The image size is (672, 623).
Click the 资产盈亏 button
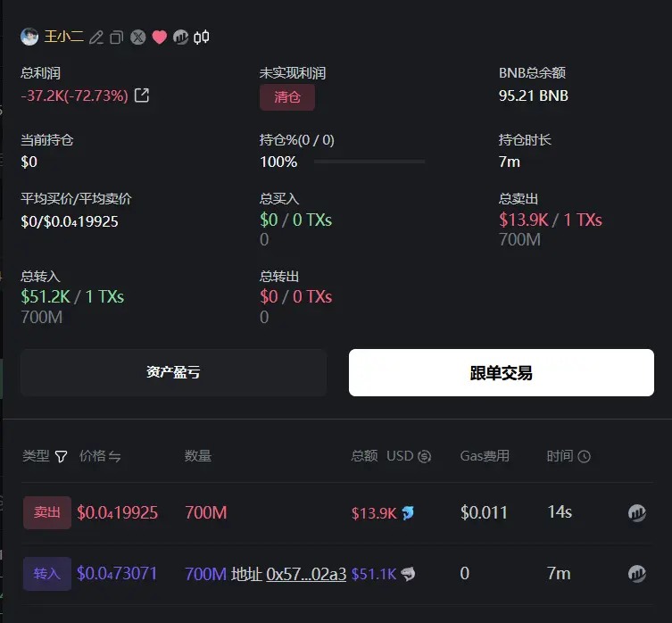tap(173, 372)
